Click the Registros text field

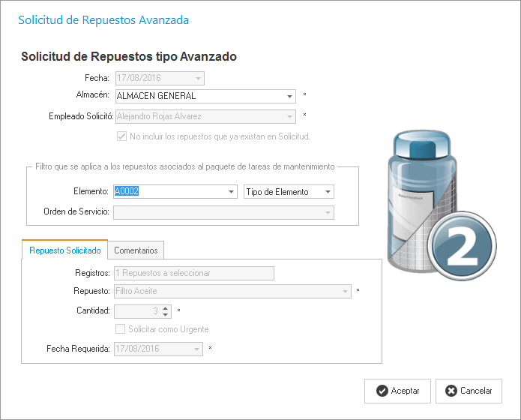pyautogui.click(x=193, y=273)
